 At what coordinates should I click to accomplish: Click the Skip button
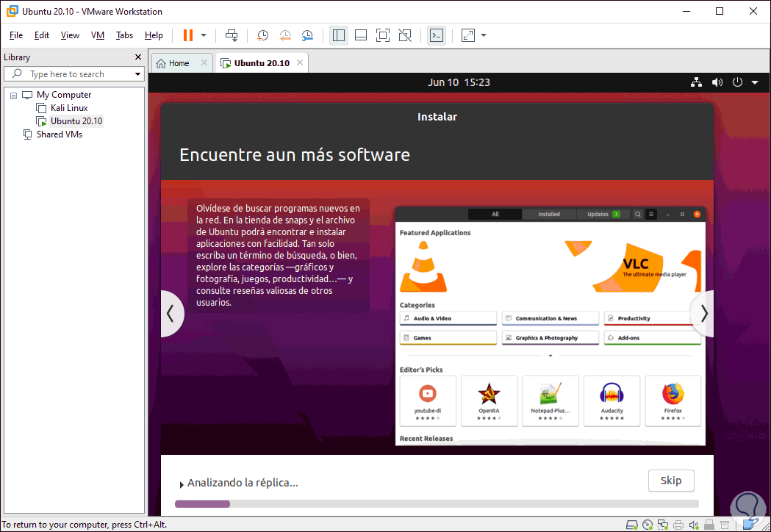pos(671,481)
